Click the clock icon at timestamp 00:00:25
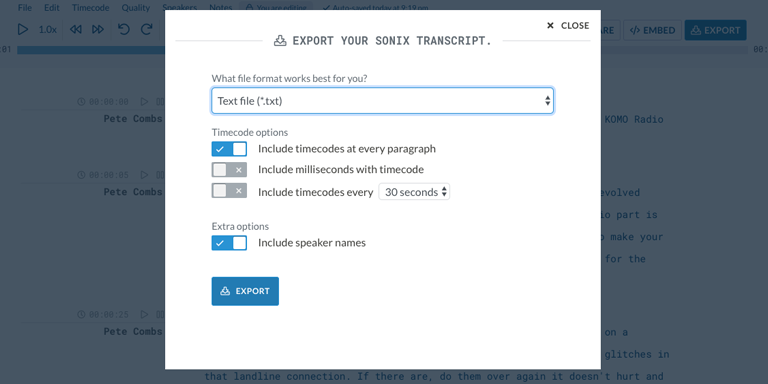This screenshot has height=384, width=768. click(81, 314)
